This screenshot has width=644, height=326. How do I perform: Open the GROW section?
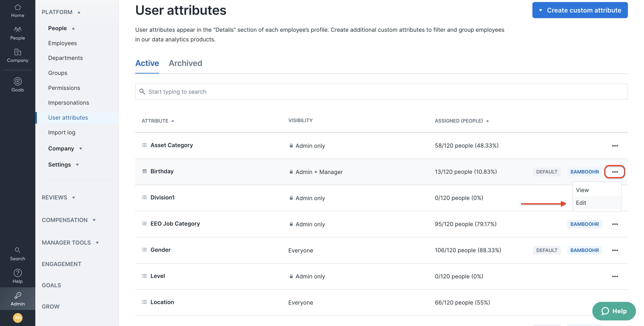(x=51, y=307)
